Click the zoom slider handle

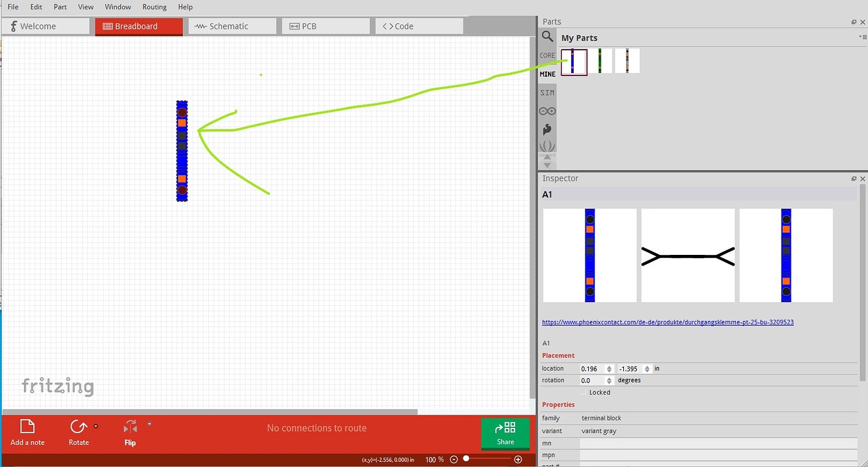[x=466, y=459]
